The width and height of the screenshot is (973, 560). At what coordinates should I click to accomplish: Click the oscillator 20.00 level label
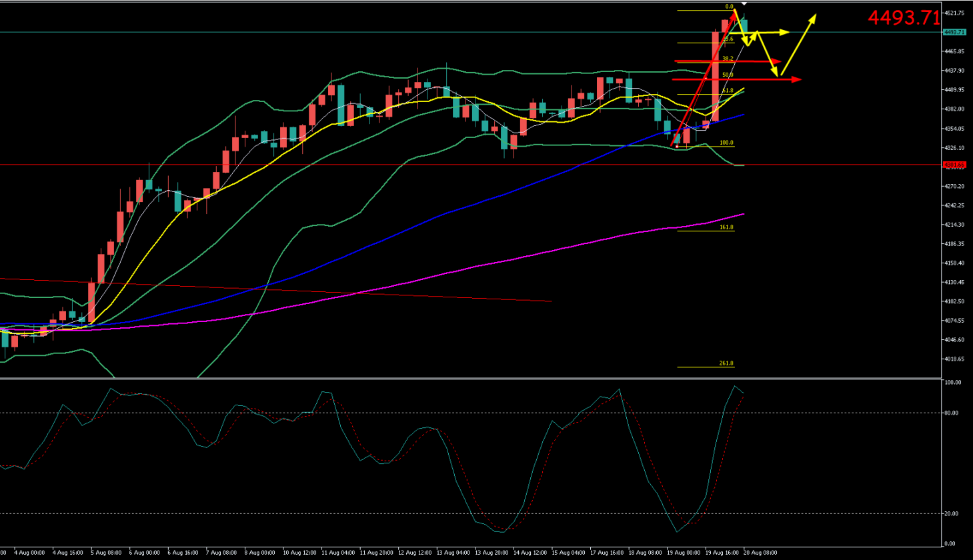coord(952,514)
